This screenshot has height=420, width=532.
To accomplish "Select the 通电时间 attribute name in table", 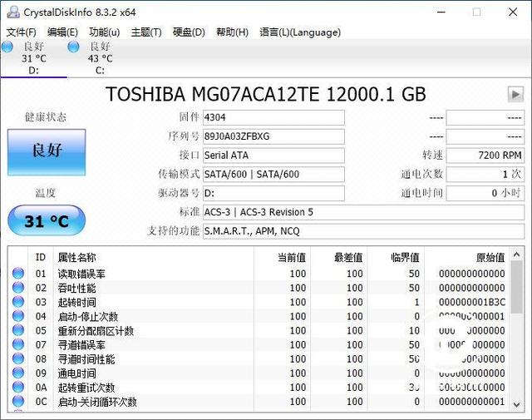I will coord(76,373).
